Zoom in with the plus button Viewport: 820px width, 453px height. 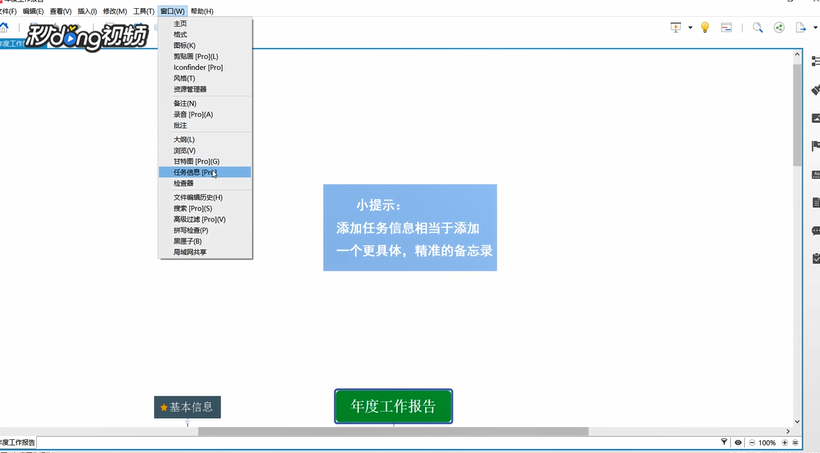pos(784,443)
